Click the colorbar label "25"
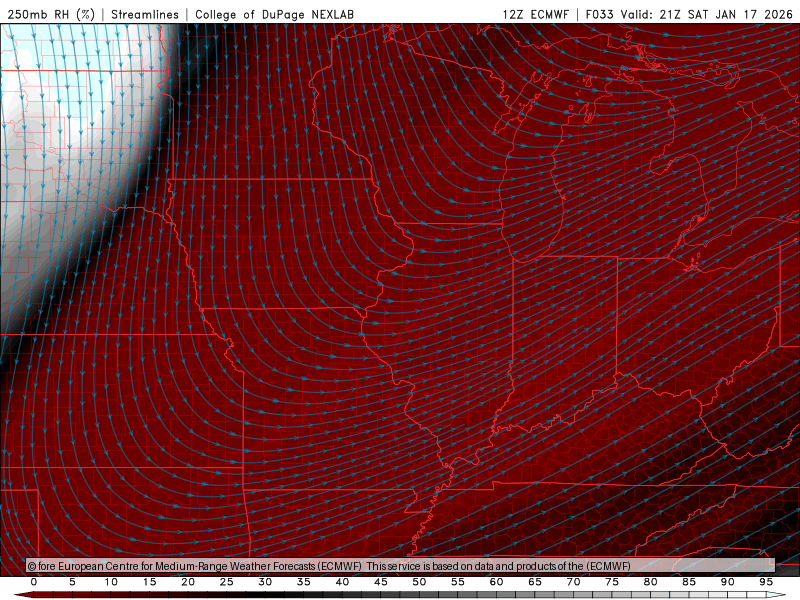800x600 pixels. 227,582
